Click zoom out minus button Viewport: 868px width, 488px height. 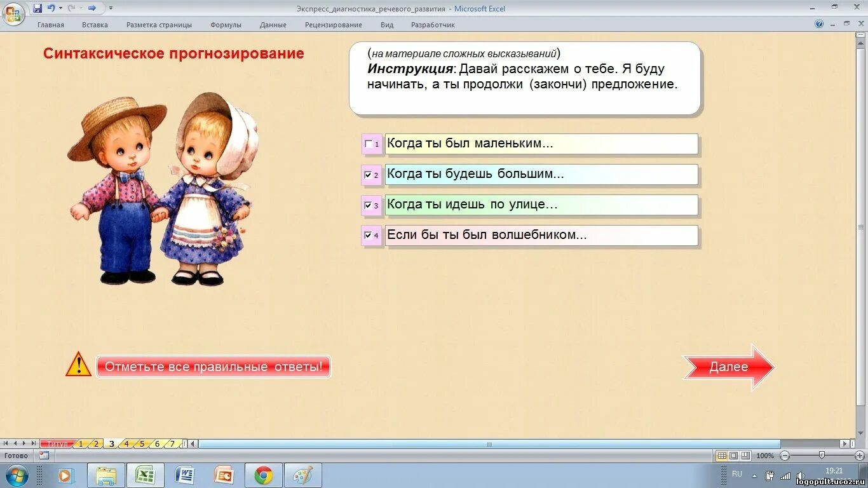coord(785,456)
